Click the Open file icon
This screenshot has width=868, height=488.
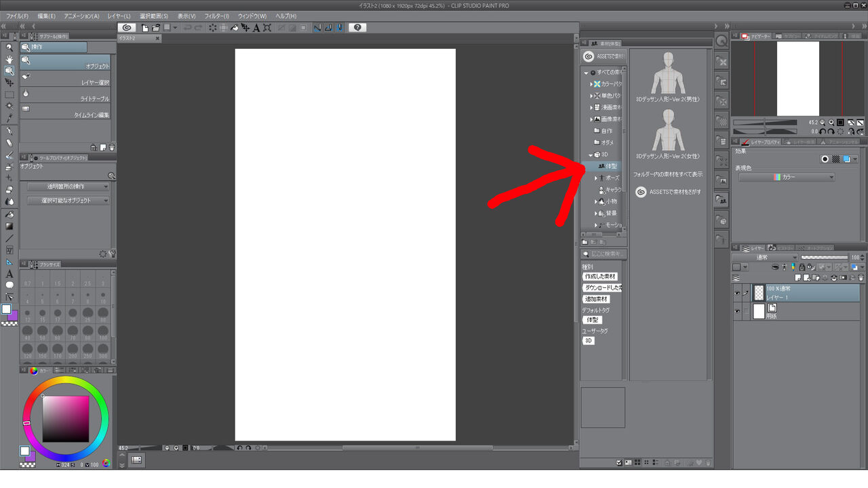(156, 28)
